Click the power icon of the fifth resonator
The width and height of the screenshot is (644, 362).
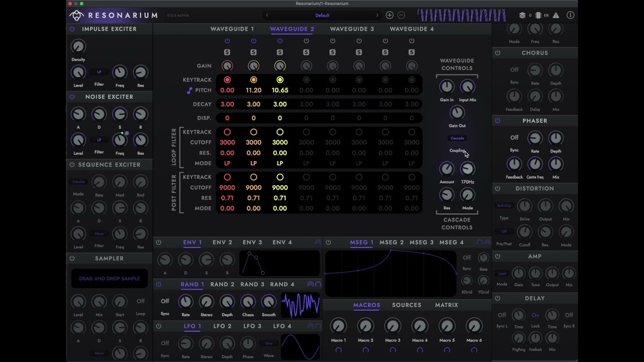[333, 41]
